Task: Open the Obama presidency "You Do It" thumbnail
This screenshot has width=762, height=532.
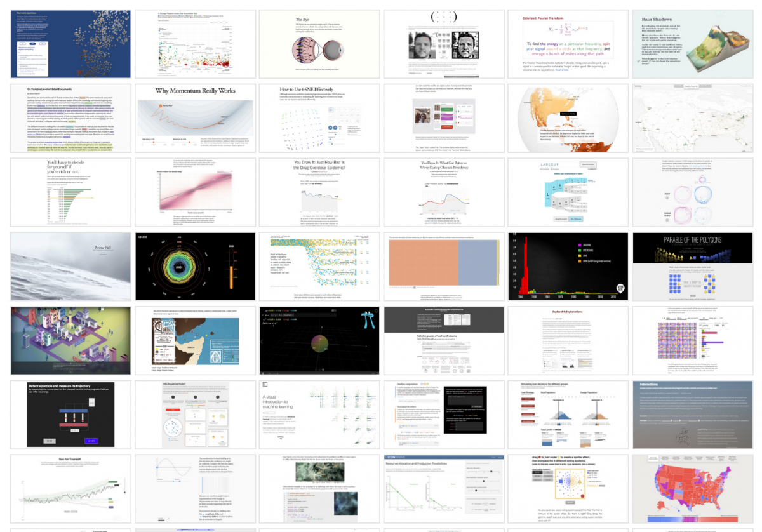Action: (443, 191)
